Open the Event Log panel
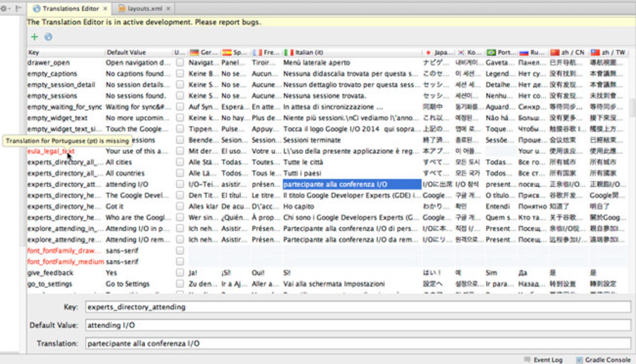636x364 pixels. (x=544, y=360)
